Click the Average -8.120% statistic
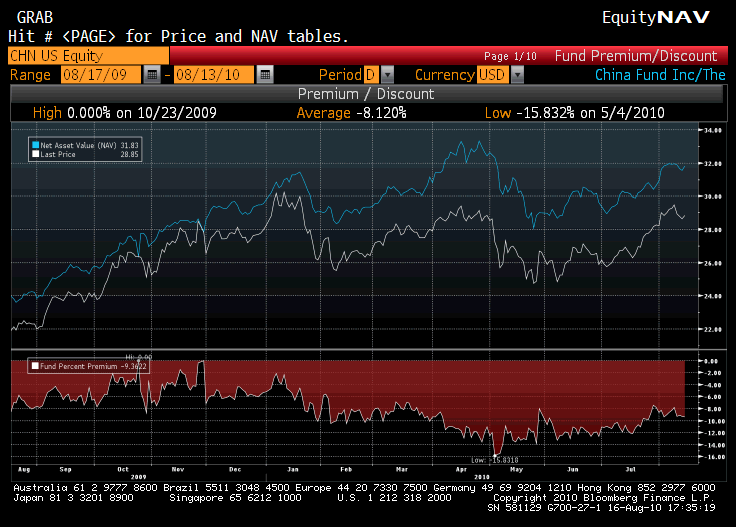The height and width of the screenshot is (527, 736). point(351,113)
